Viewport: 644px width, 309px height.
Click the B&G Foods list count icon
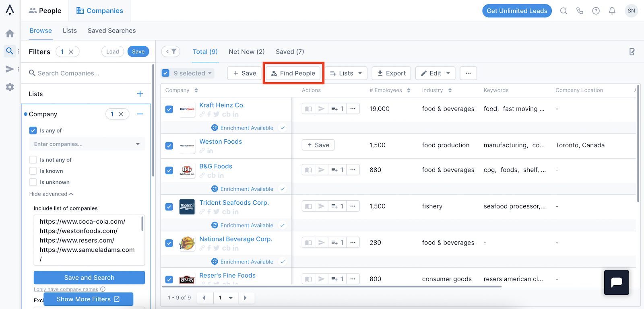[337, 170]
